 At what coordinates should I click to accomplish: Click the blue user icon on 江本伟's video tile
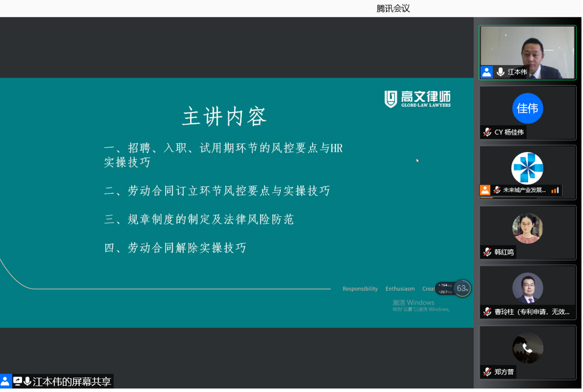point(486,72)
